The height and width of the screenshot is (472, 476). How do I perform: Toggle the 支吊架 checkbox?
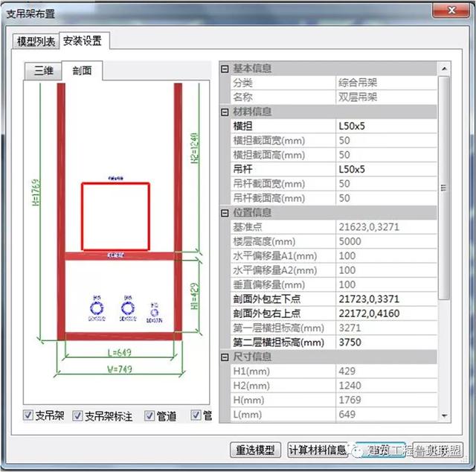[x=28, y=415]
